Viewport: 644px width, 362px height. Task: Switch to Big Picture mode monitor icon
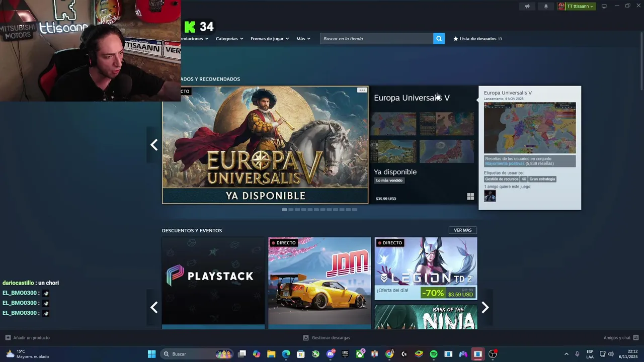604,6
